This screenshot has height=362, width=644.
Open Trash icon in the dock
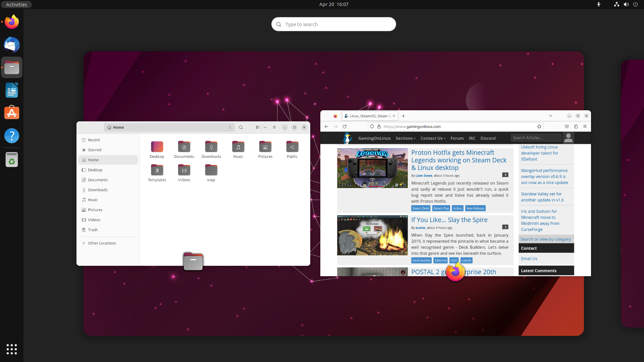(12, 160)
